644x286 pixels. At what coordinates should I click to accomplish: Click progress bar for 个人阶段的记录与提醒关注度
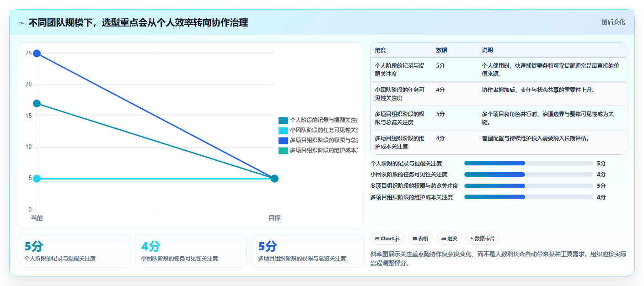[x=528, y=163]
